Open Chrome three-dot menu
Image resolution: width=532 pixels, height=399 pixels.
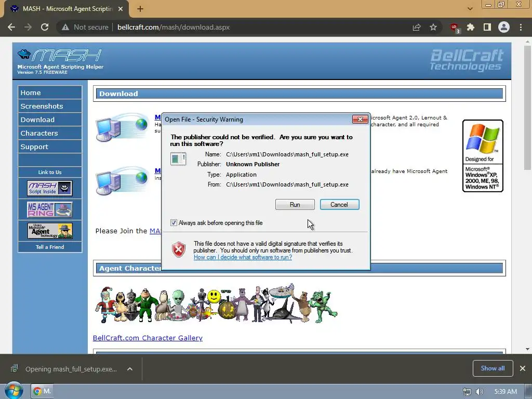point(521,27)
